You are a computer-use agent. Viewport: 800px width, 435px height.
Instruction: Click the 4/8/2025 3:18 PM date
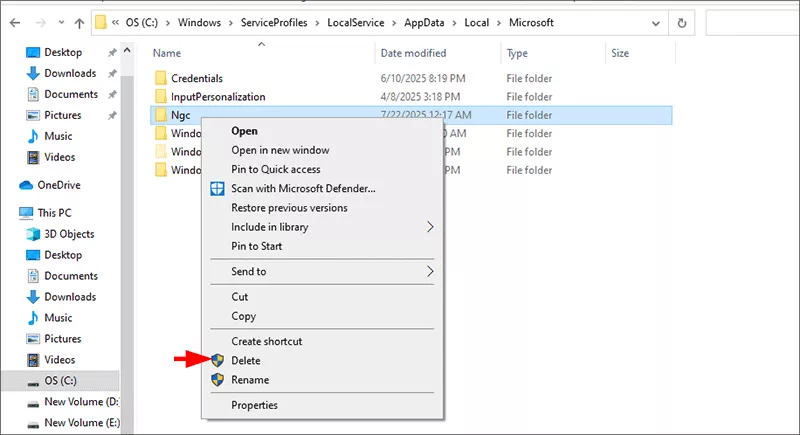click(420, 96)
